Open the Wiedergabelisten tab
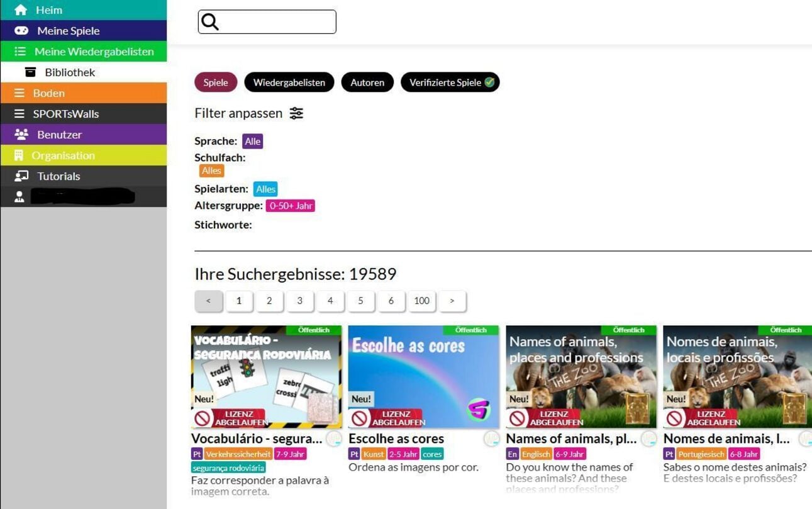This screenshot has width=812, height=509. [x=289, y=82]
